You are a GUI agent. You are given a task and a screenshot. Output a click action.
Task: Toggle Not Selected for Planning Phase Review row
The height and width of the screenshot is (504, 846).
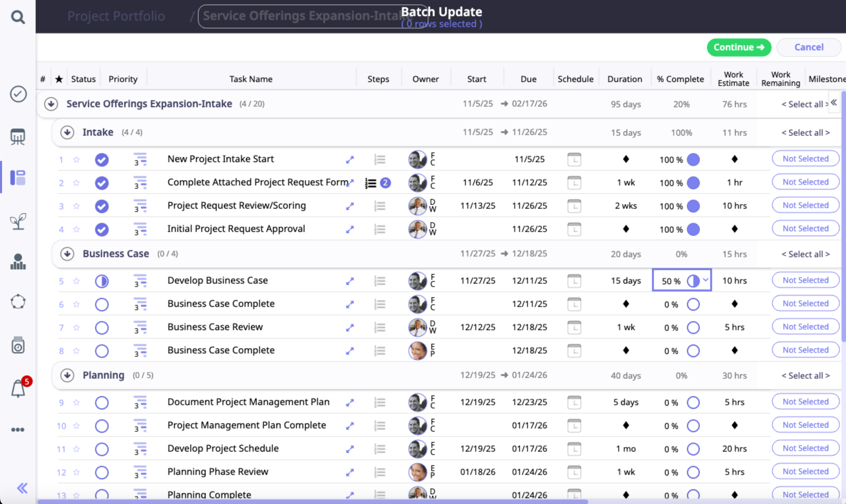pos(805,472)
